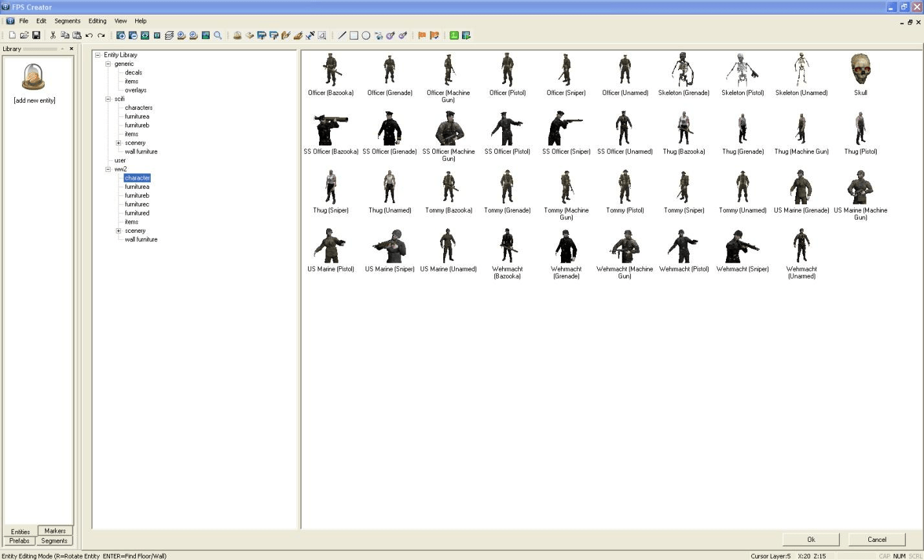Open the Segments menu
Image resolution: width=924 pixels, height=560 pixels.
[x=67, y=21]
